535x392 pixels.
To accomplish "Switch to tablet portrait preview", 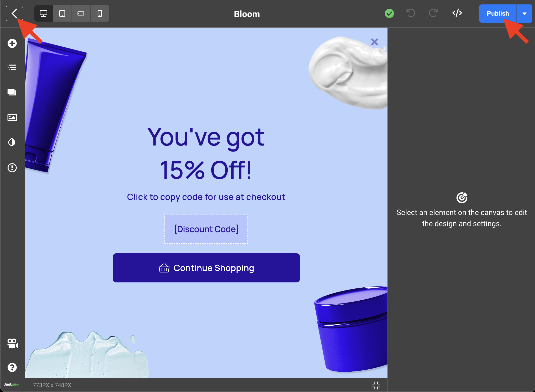I will tap(62, 13).
